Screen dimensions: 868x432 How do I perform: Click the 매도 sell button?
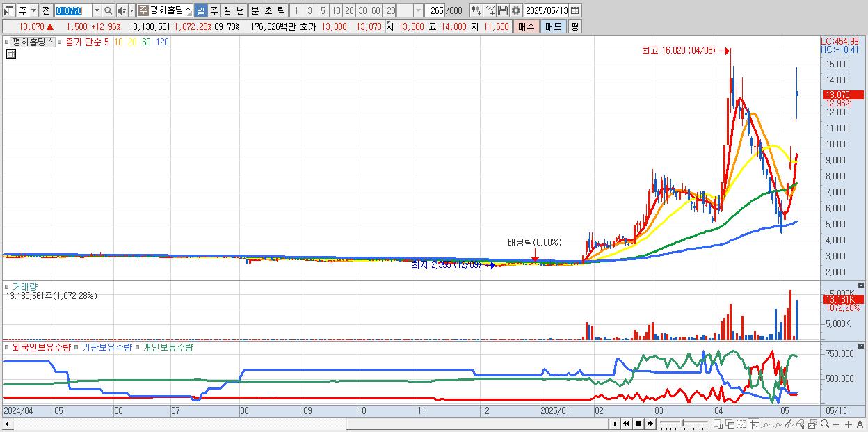pyautogui.click(x=554, y=26)
